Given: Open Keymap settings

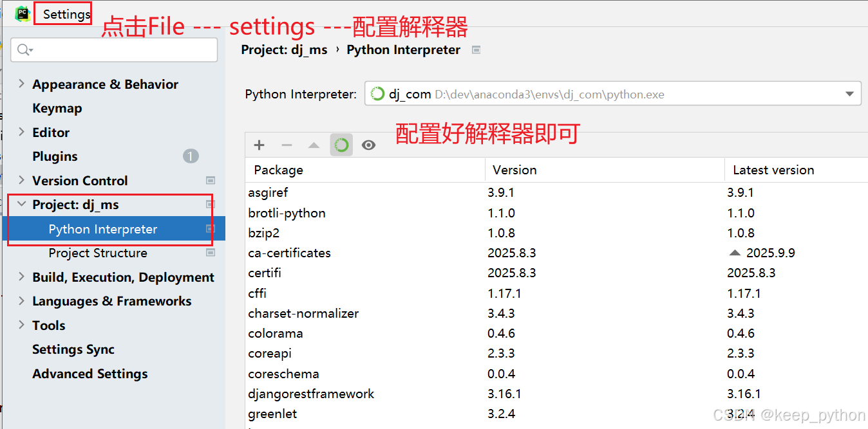Looking at the screenshot, I should pos(57,108).
